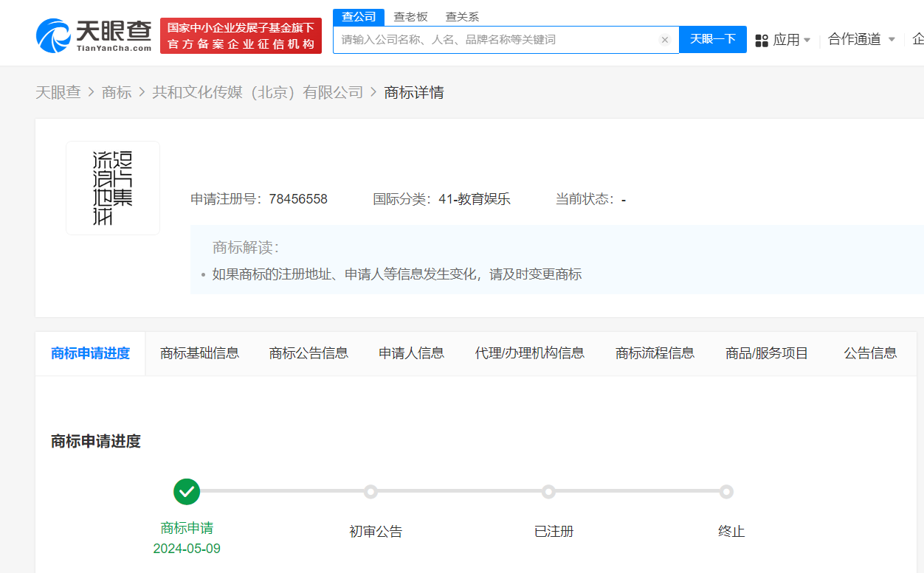The height and width of the screenshot is (573, 924).
Task: Click the 初审公告 progress circle
Action: coord(370,491)
